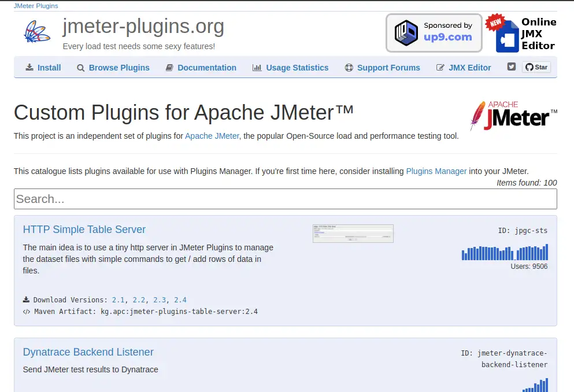
Task: Click the 'Users: 9506' text
Action: coord(529,267)
